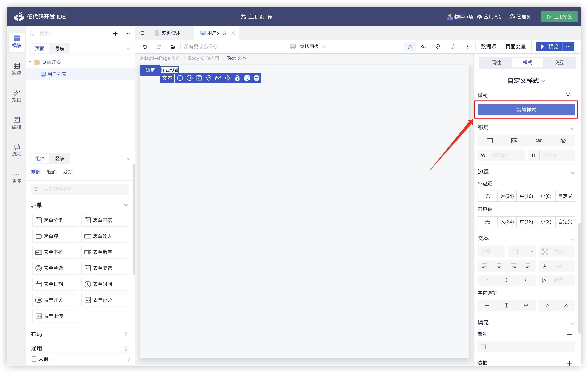
Task: Open the 字重 font weight dropdown
Action: point(522,251)
